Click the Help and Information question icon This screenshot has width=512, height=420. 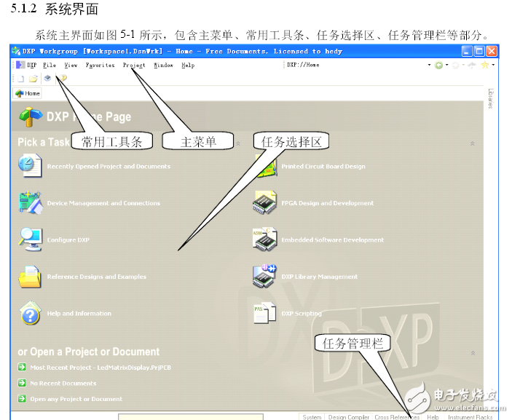(x=30, y=313)
